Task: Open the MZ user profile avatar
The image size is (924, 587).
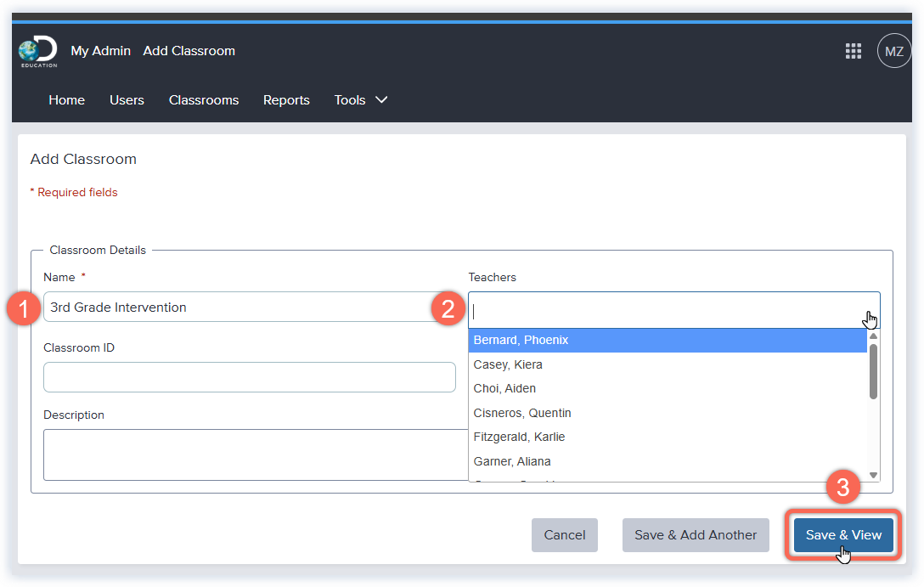Action: [x=893, y=51]
